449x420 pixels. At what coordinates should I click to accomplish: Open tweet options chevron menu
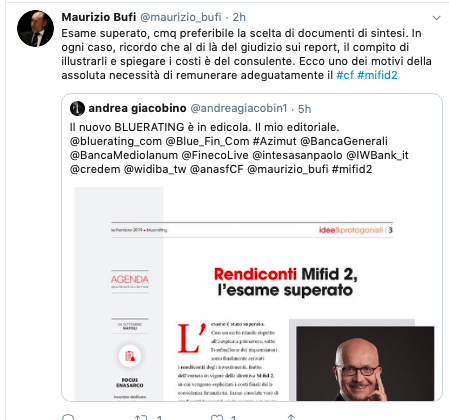(436, 18)
